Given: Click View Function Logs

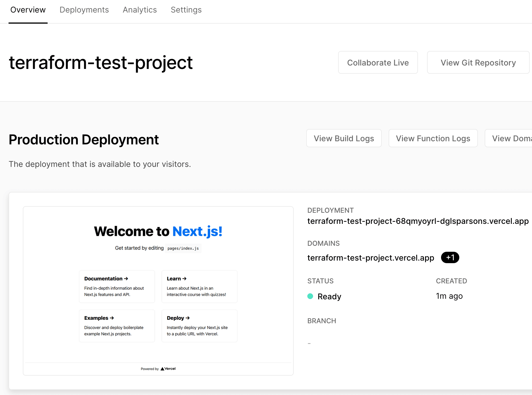Looking at the screenshot, I should [433, 138].
